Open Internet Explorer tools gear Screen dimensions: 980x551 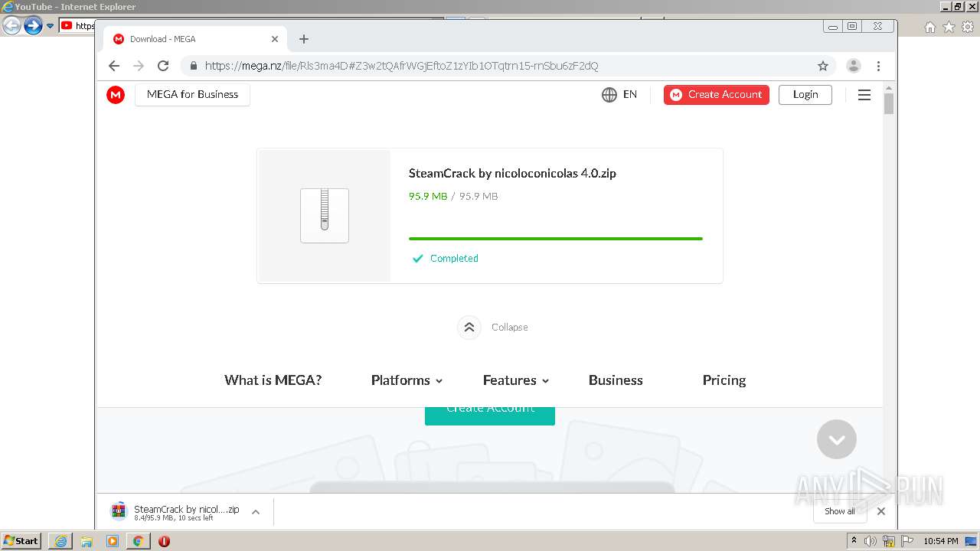coord(968,27)
